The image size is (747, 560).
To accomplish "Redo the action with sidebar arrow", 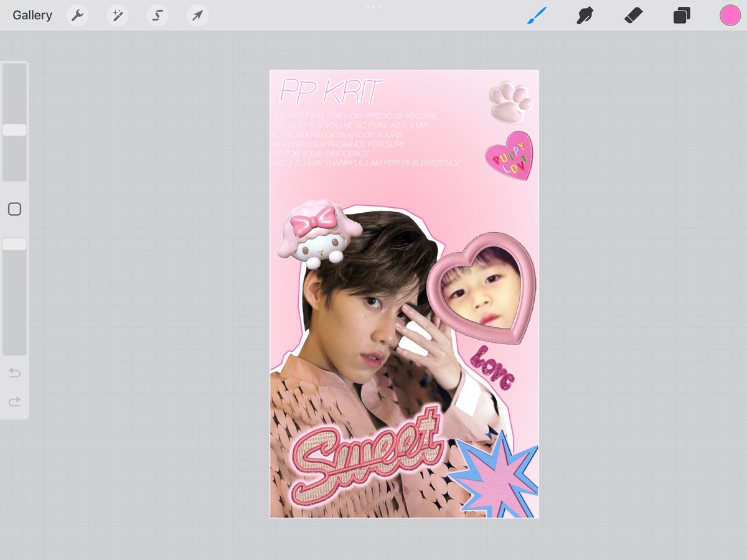I will point(14,402).
